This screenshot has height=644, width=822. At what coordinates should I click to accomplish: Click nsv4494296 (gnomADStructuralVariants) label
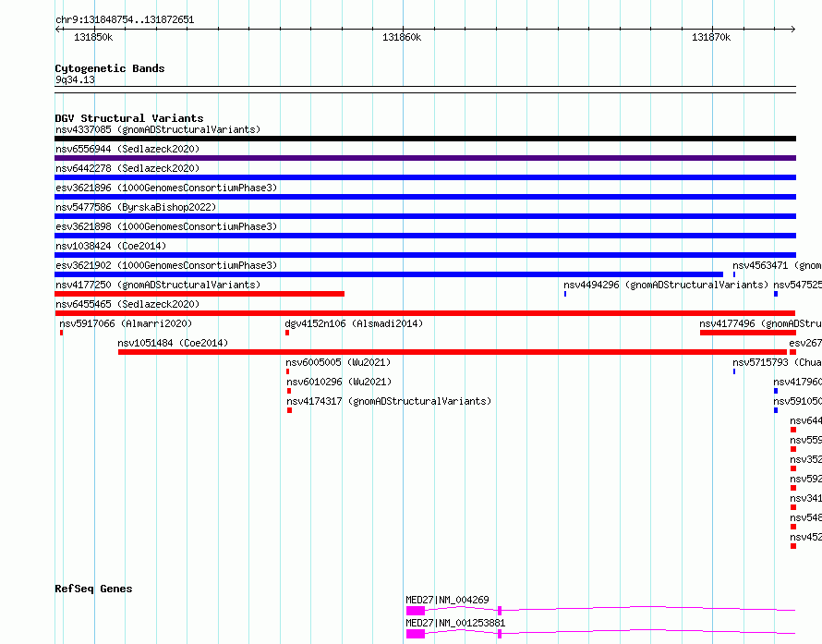[x=666, y=285]
